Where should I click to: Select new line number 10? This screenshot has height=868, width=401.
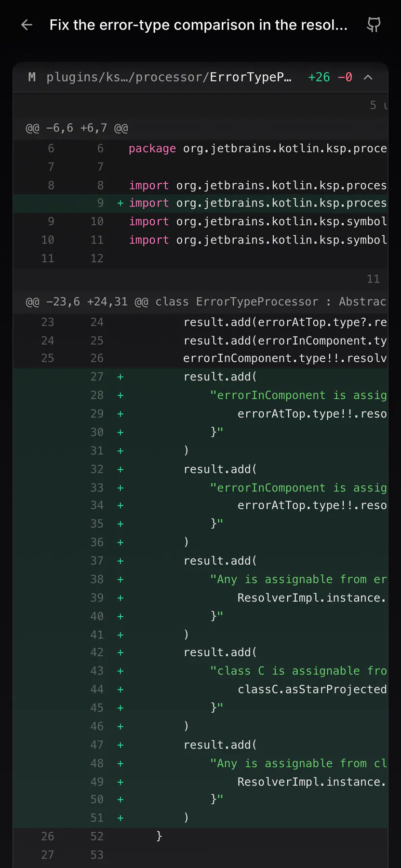click(97, 221)
